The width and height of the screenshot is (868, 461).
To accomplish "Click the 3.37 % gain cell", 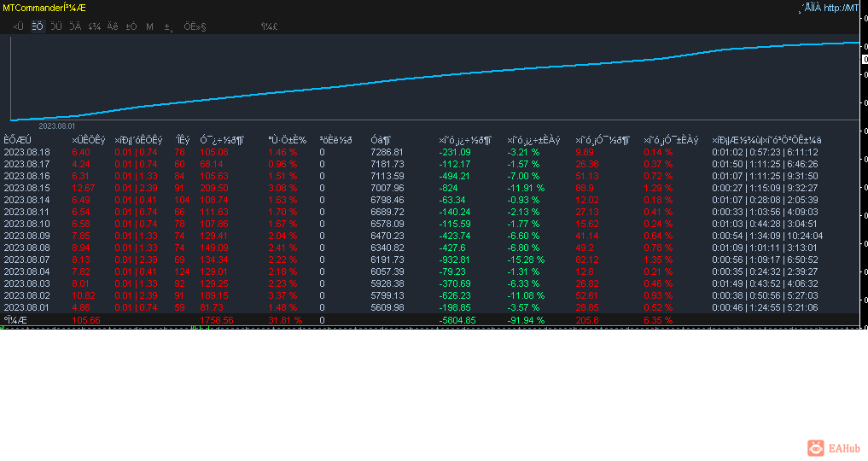I will coord(283,295).
